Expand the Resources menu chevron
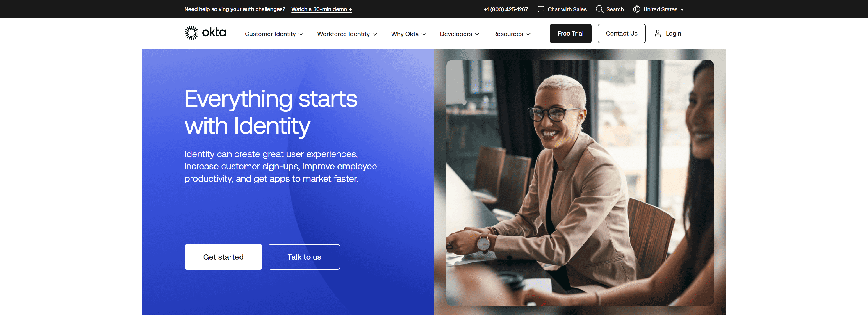The image size is (868, 315). [528, 34]
